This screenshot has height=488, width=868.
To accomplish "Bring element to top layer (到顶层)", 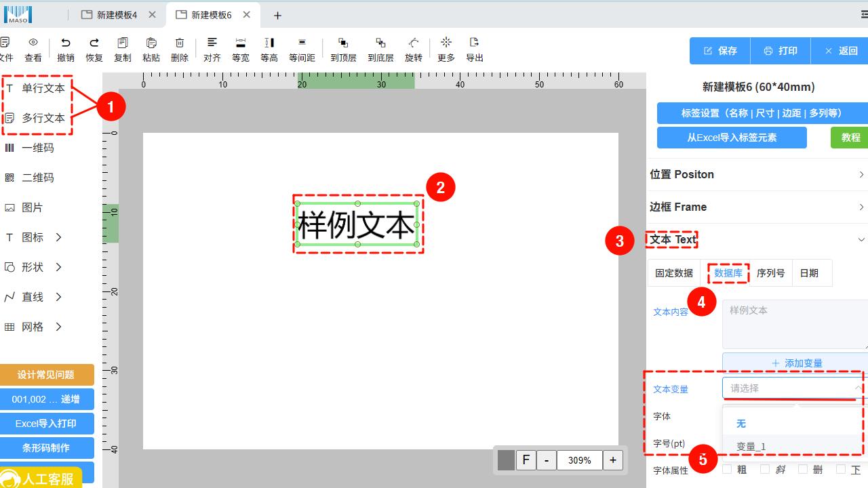I will 343,43.
